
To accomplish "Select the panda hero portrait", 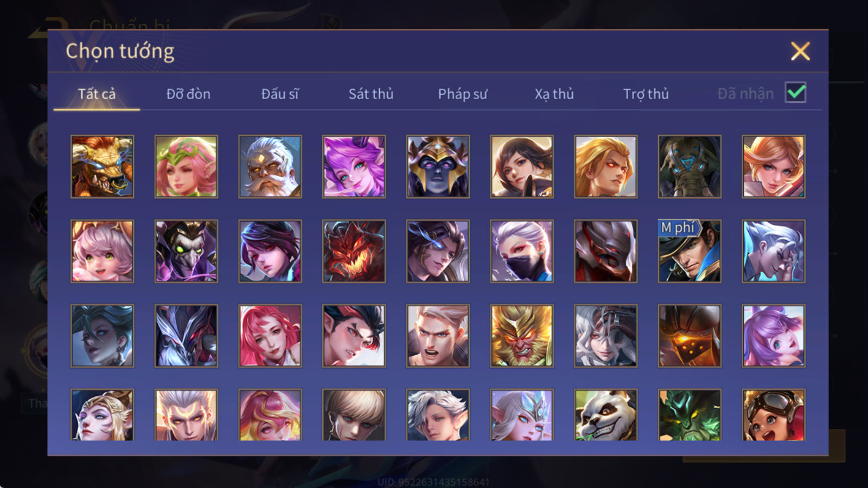I will 605,414.
